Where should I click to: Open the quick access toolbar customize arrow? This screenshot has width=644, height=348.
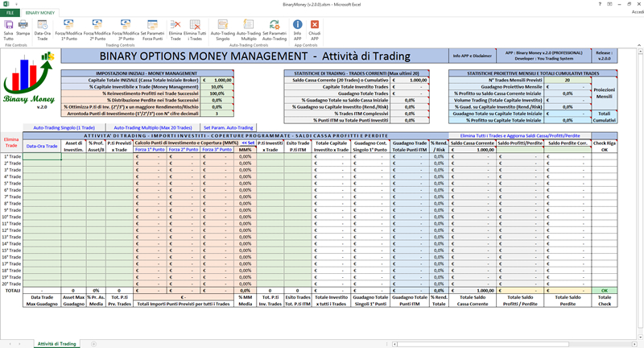coord(17,5)
